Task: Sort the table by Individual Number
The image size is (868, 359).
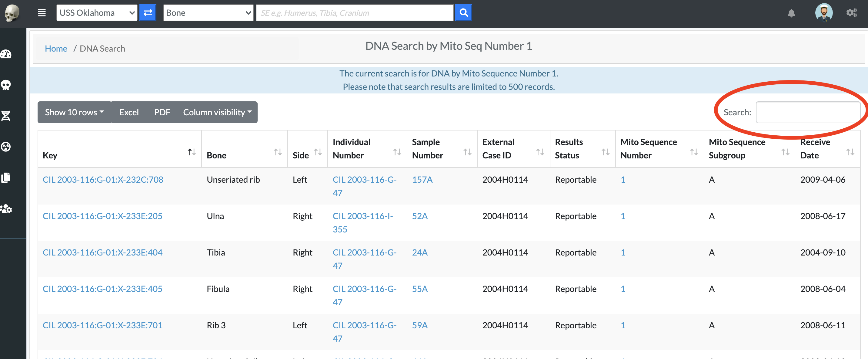Action: (367, 149)
